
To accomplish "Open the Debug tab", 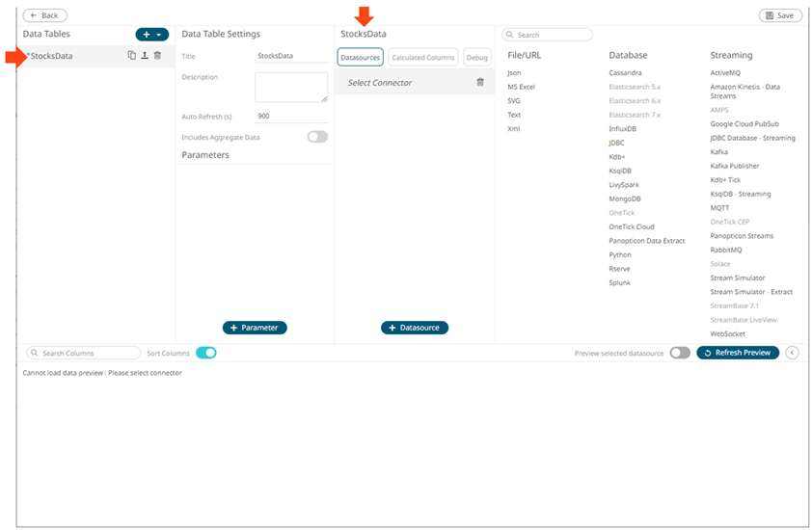I will click(477, 58).
